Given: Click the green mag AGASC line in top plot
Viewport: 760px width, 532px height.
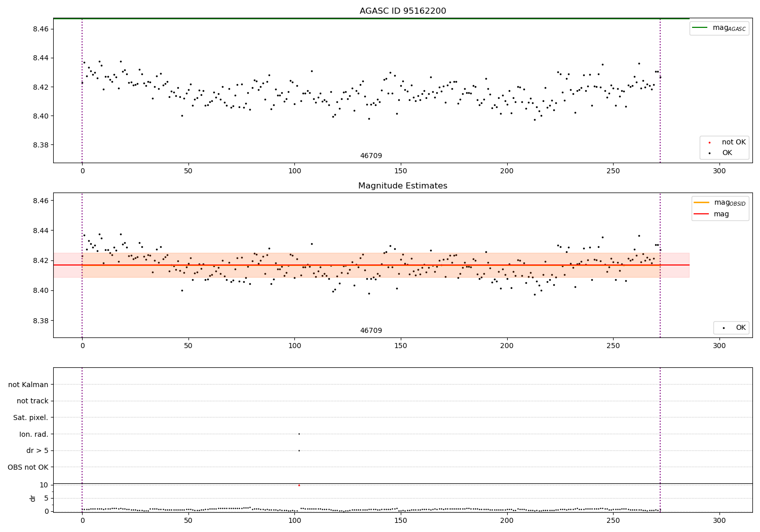Looking at the screenshot, I should click(x=371, y=18).
